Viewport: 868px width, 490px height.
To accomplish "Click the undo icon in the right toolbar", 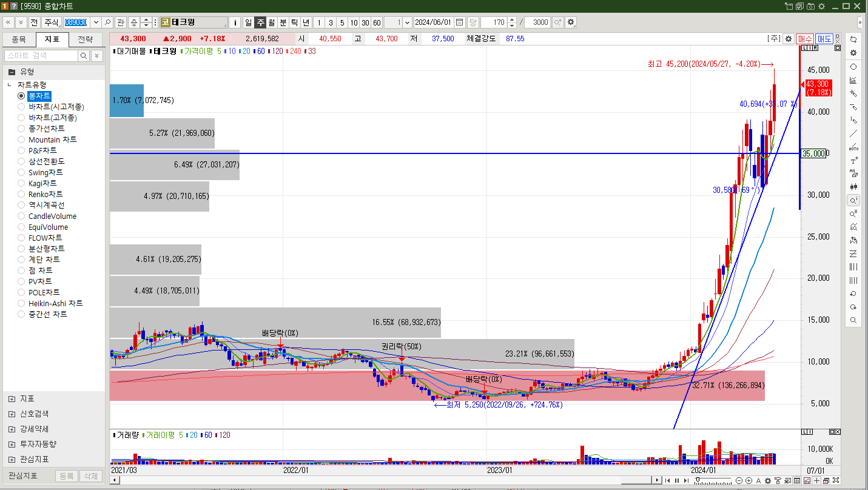I will pos(853,294).
